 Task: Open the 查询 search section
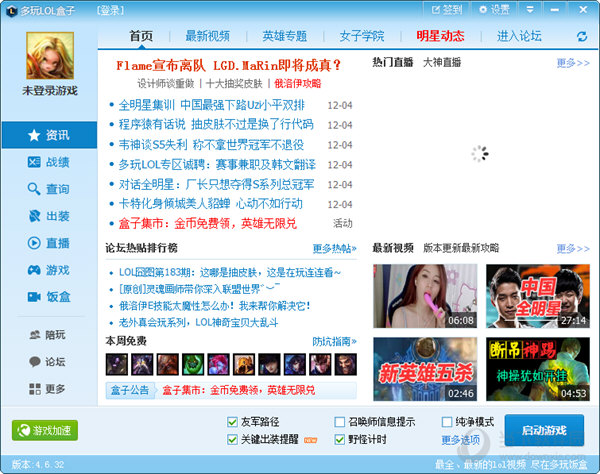(x=49, y=189)
